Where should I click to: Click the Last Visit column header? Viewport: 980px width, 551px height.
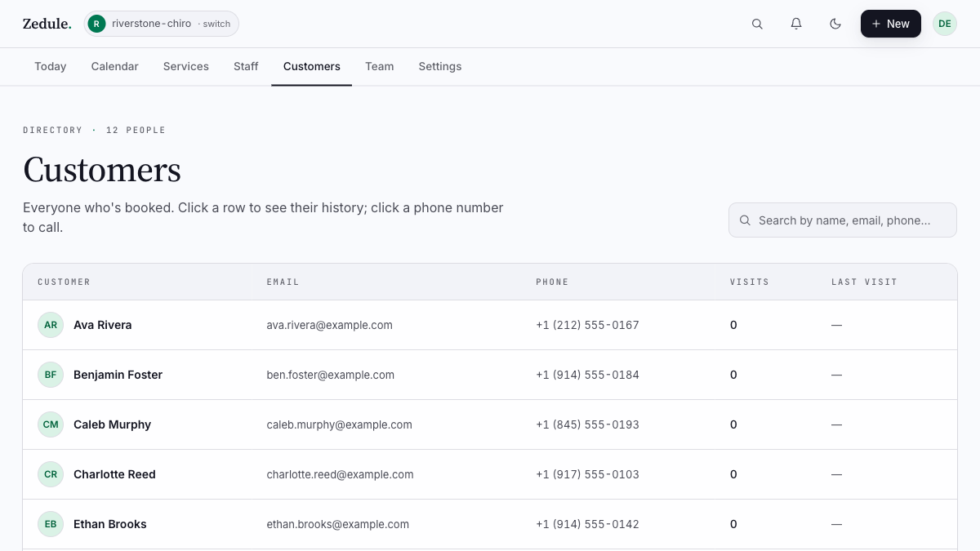(x=864, y=282)
